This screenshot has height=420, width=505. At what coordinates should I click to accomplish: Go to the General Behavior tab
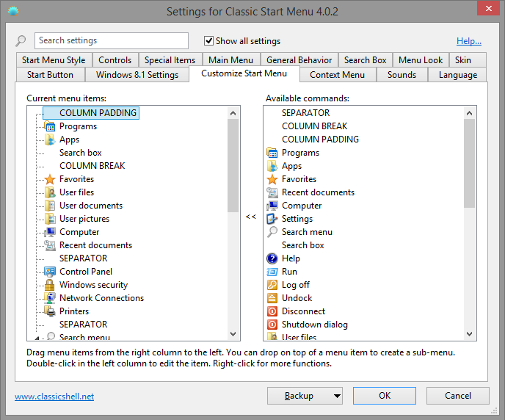pyautogui.click(x=299, y=60)
